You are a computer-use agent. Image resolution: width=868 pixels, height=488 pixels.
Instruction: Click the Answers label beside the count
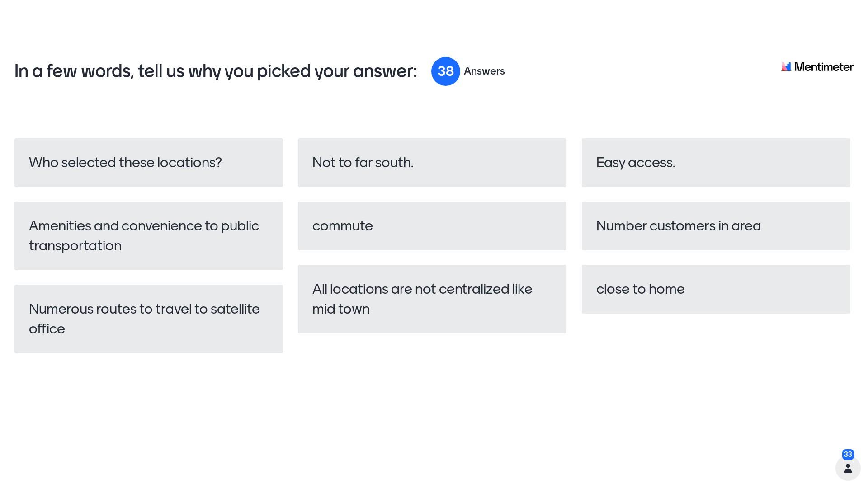point(484,71)
